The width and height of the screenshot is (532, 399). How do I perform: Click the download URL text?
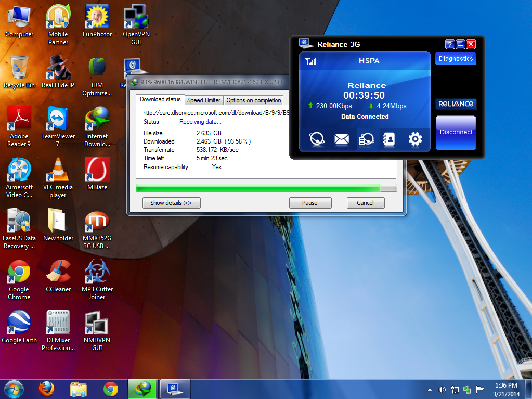pyautogui.click(x=216, y=113)
